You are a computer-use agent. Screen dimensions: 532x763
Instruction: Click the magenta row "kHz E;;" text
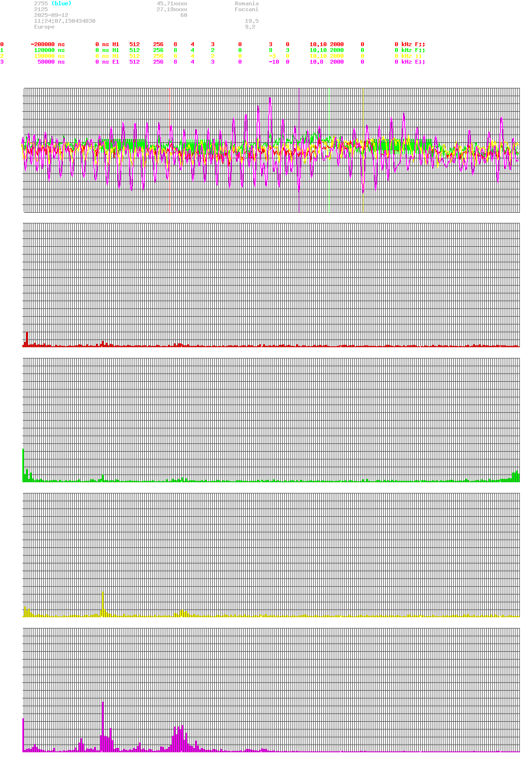413,62
